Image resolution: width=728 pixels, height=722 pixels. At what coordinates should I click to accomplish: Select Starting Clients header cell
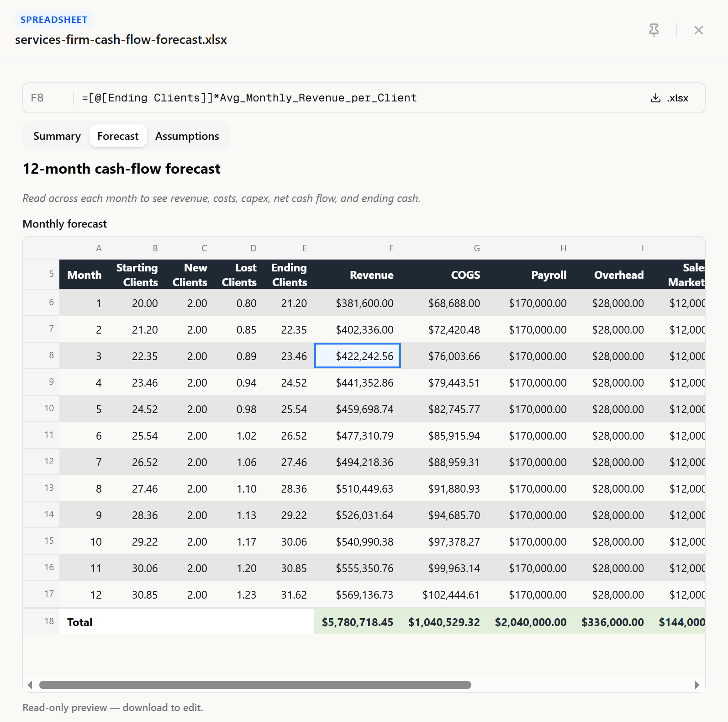[137, 275]
